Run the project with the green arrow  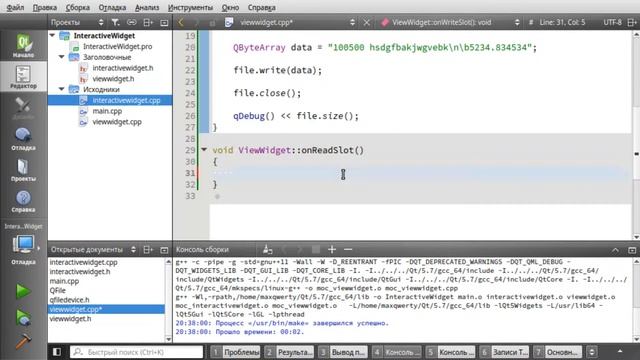coord(23,291)
